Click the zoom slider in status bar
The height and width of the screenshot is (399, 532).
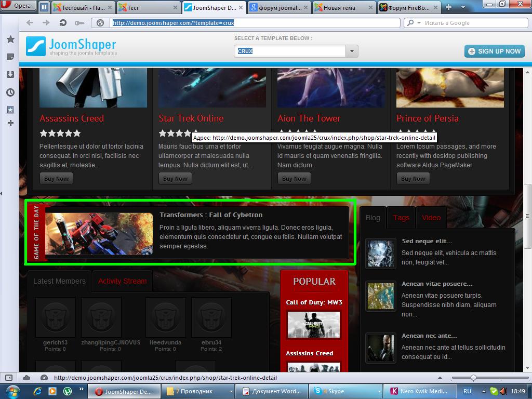473,378
